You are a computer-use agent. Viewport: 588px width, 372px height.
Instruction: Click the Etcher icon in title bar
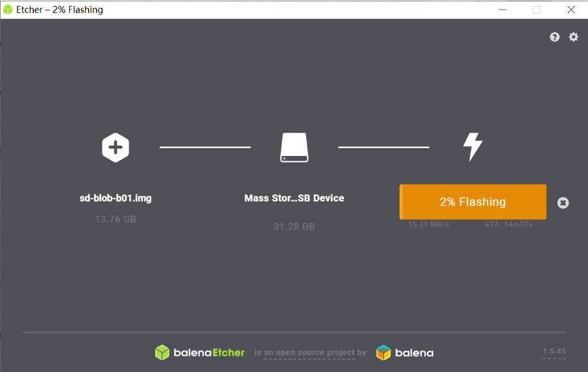click(8, 10)
